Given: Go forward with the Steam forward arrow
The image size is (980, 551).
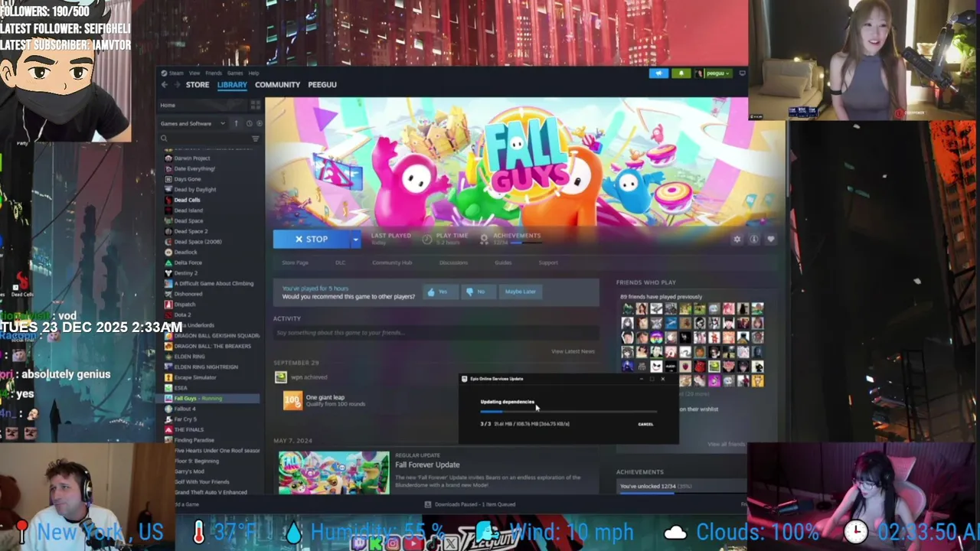Looking at the screenshot, I should point(175,85).
